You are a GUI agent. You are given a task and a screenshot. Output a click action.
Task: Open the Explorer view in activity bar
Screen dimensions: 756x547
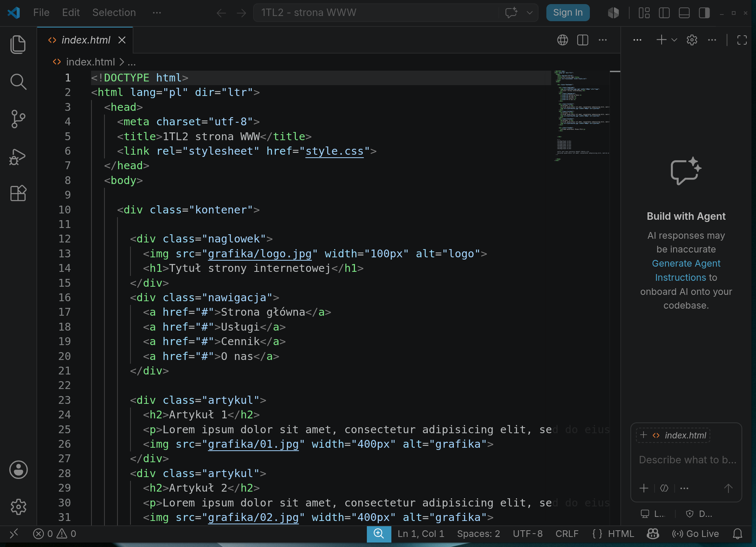pos(18,44)
